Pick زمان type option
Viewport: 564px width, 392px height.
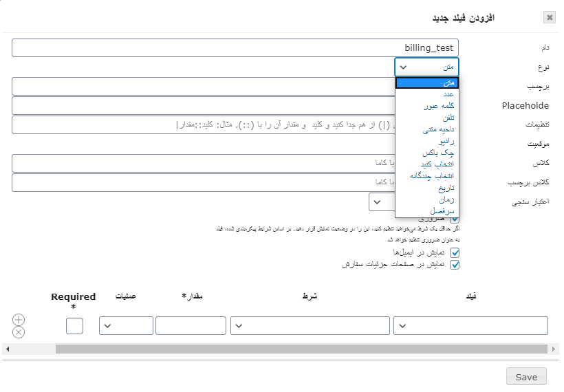coord(426,199)
